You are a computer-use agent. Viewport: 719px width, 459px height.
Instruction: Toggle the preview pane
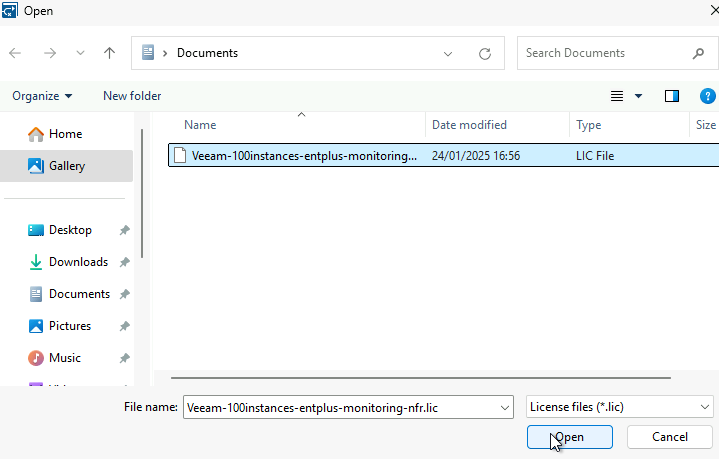click(x=672, y=96)
